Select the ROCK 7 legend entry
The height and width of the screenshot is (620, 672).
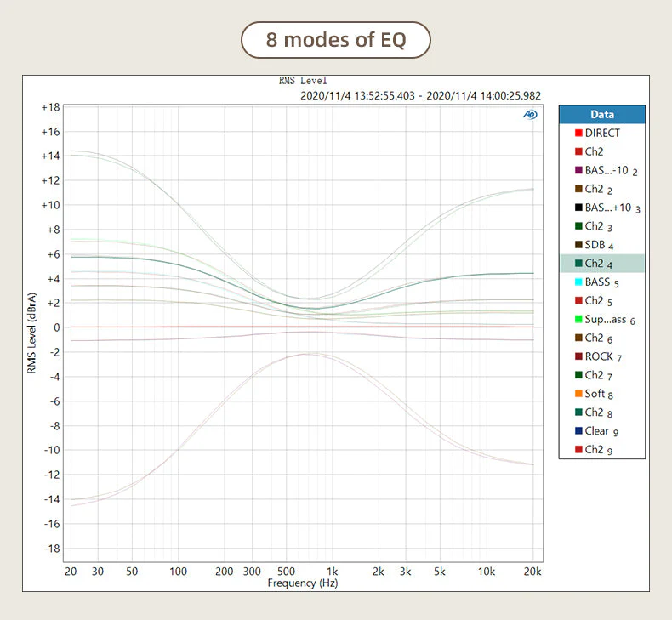pyautogui.click(x=602, y=356)
